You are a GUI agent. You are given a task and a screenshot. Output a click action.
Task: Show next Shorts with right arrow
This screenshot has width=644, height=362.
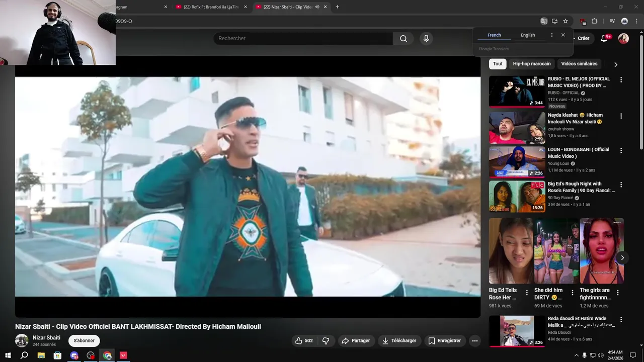coord(622,258)
